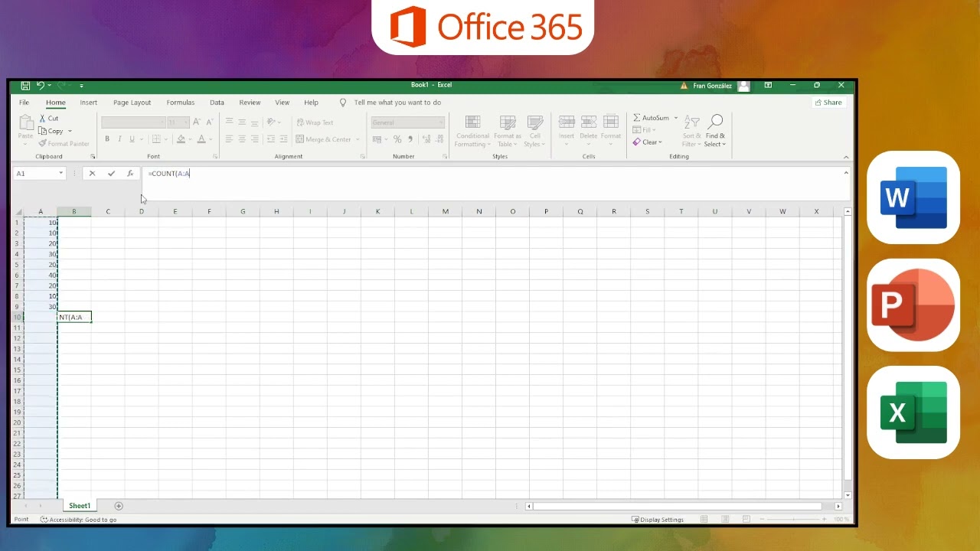Image resolution: width=980 pixels, height=551 pixels.
Task: Click the Copy command
Action: point(51,131)
